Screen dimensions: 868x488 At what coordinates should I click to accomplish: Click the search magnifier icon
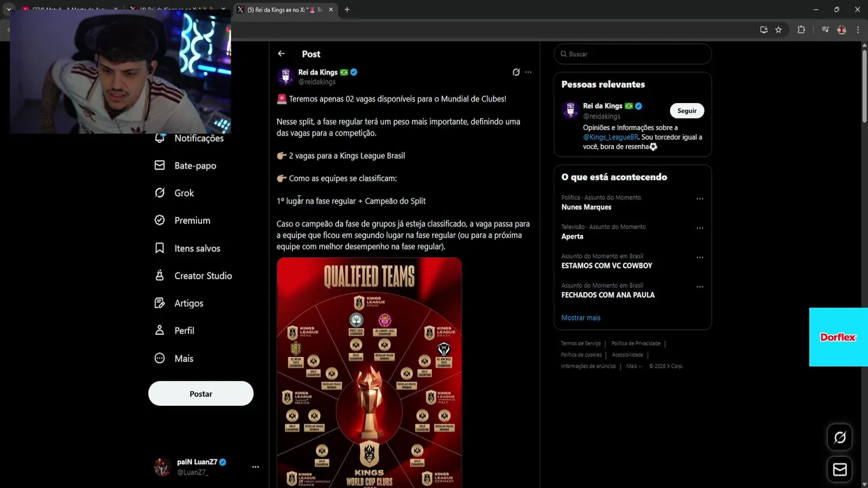point(563,54)
